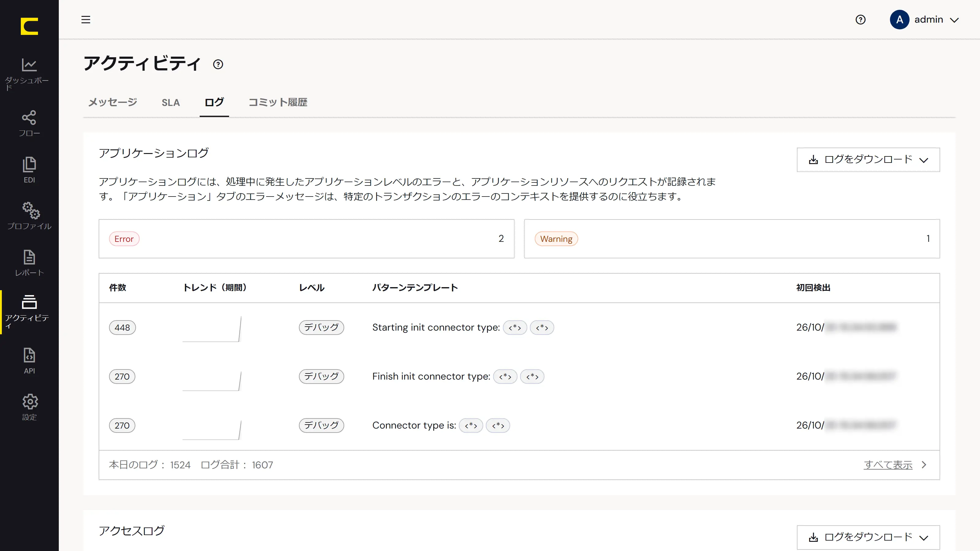This screenshot has height=551, width=980.
Task: Click the top-bar help icon
Action: (x=860, y=19)
